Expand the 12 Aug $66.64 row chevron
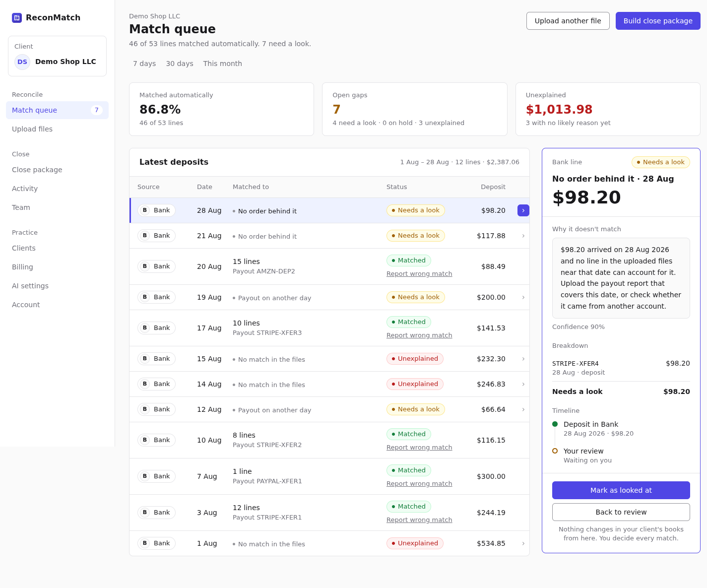The height and width of the screenshot is (588, 707). [523, 409]
